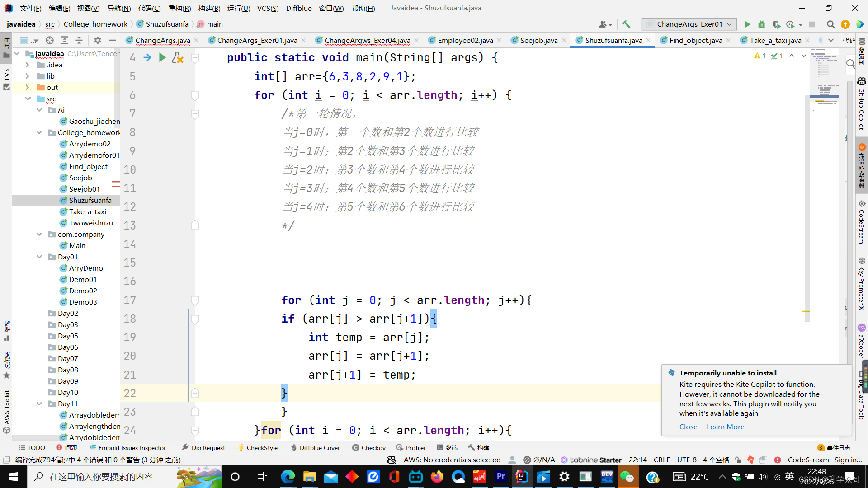Build project with the hammer icon
This screenshot has width=868, height=488.
point(626,24)
